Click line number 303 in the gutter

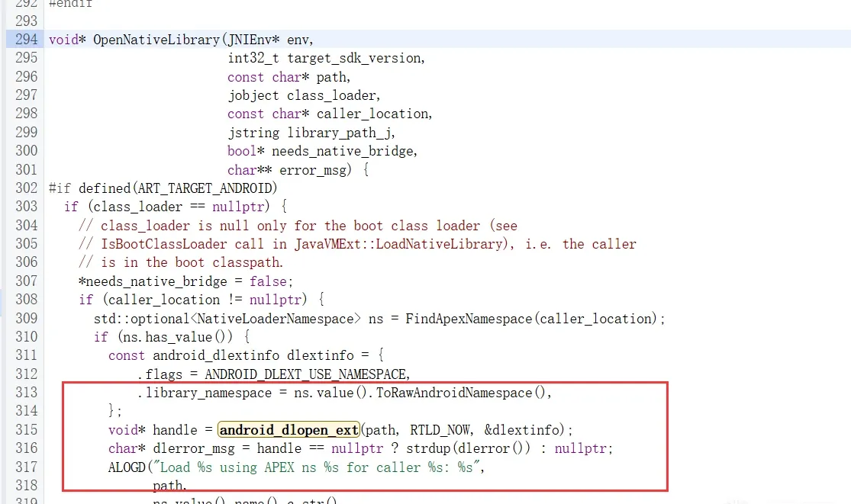point(27,207)
